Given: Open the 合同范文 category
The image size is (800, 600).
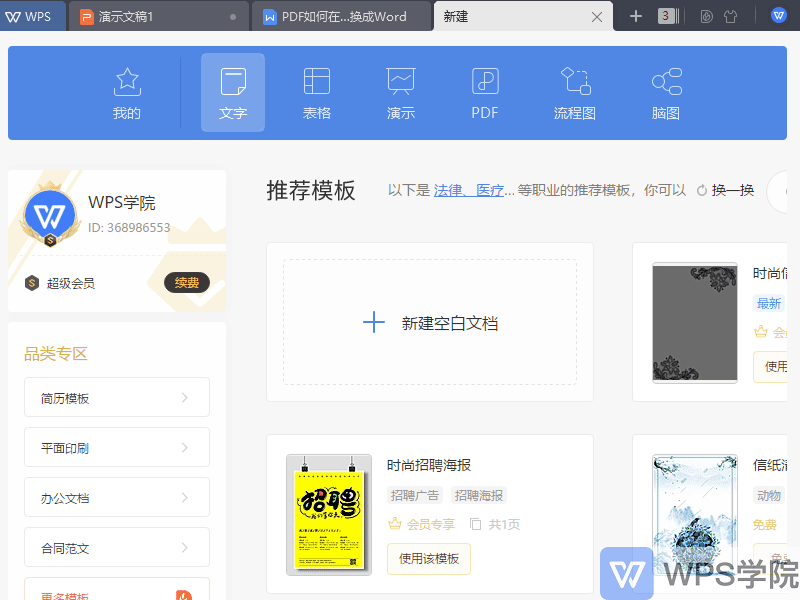Looking at the screenshot, I should pyautogui.click(x=116, y=547).
